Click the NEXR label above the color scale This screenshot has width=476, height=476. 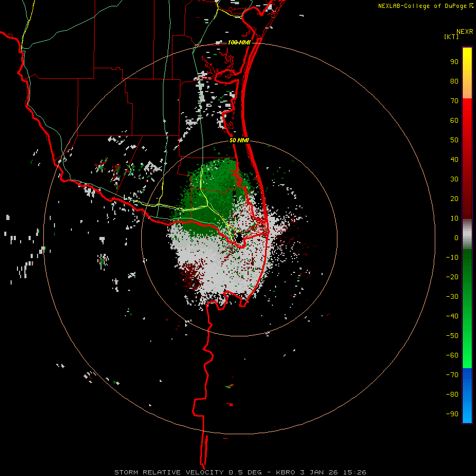[464, 32]
